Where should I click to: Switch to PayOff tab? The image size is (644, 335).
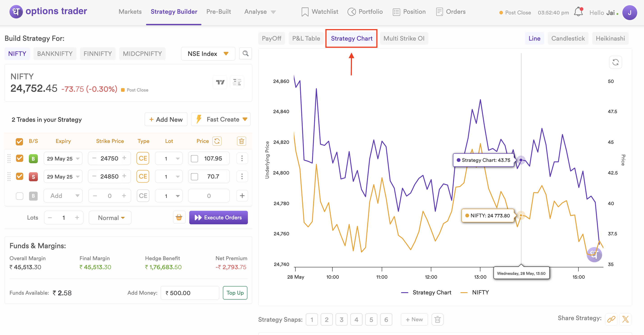tap(272, 38)
